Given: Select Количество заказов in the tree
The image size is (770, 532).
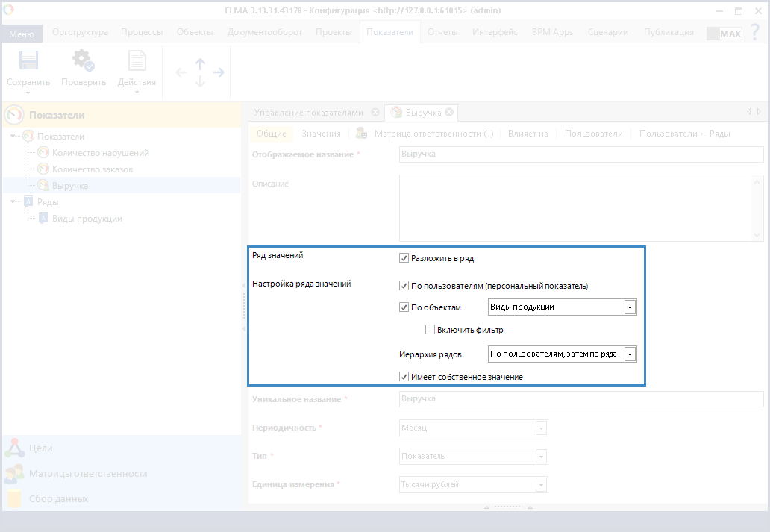Looking at the screenshot, I should 93,169.
